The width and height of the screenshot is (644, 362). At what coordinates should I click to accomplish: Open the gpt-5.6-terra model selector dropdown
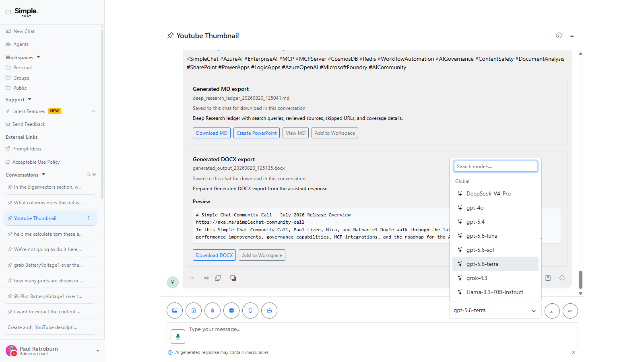pos(495,311)
